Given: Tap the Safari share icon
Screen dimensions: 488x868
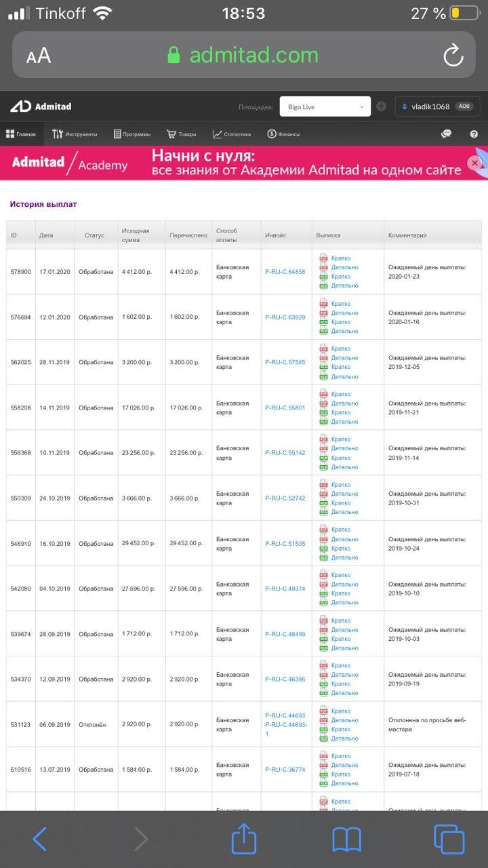Looking at the screenshot, I should click(244, 840).
